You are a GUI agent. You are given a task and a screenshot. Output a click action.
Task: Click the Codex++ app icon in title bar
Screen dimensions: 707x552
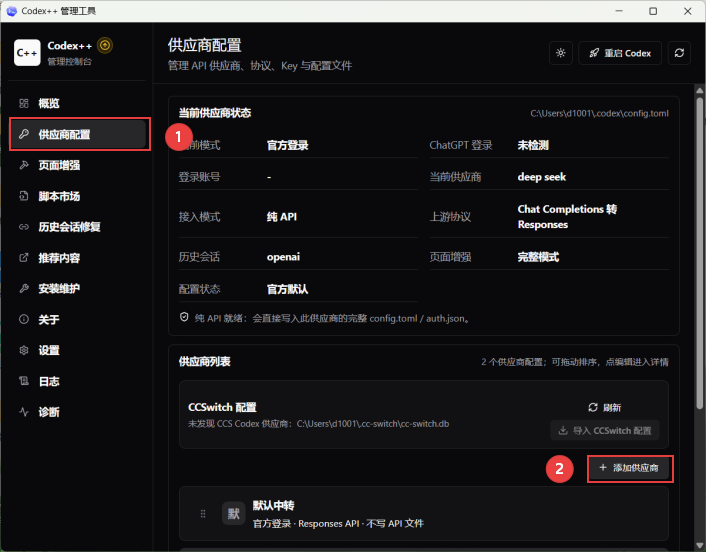[12, 11]
